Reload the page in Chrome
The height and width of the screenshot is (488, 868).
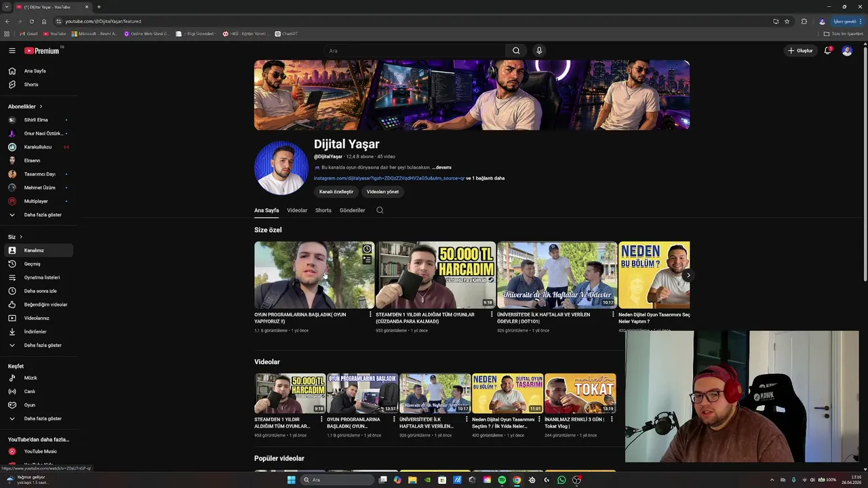click(31, 21)
